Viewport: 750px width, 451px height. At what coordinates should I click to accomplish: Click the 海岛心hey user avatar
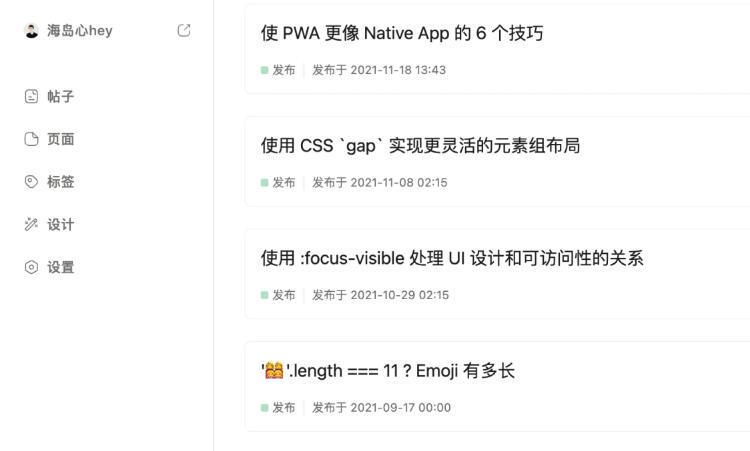[x=32, y=31]
